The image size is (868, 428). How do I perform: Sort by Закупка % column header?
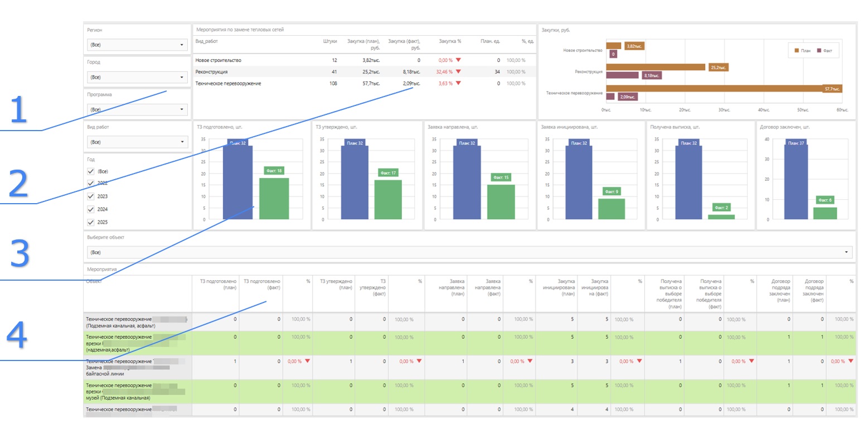pyautogui.click(x=450, y=41)
